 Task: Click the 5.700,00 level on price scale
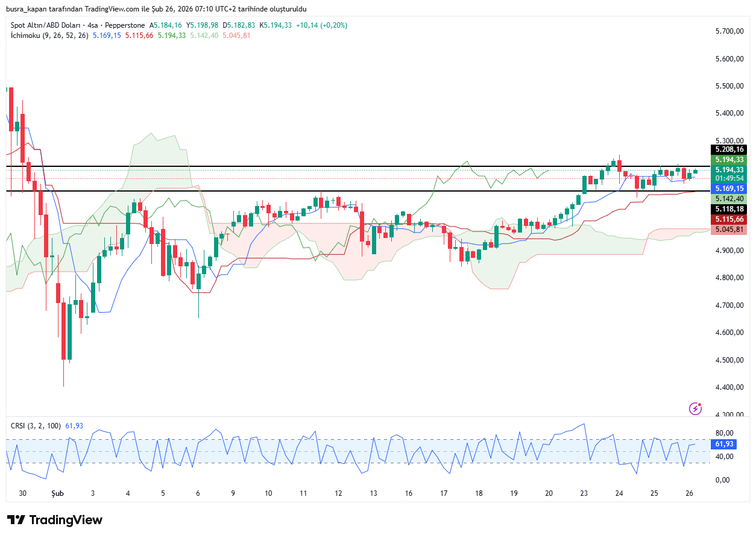point(729,31)
